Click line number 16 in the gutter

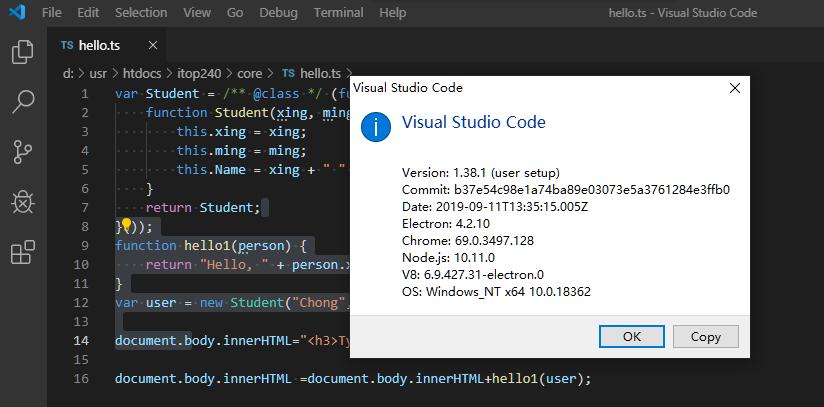click(81, 379)
